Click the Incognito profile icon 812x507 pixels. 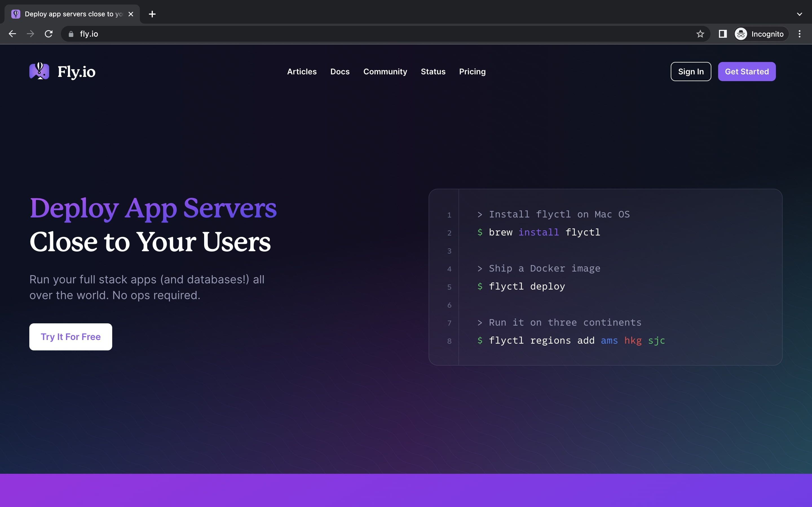point(741,34)
